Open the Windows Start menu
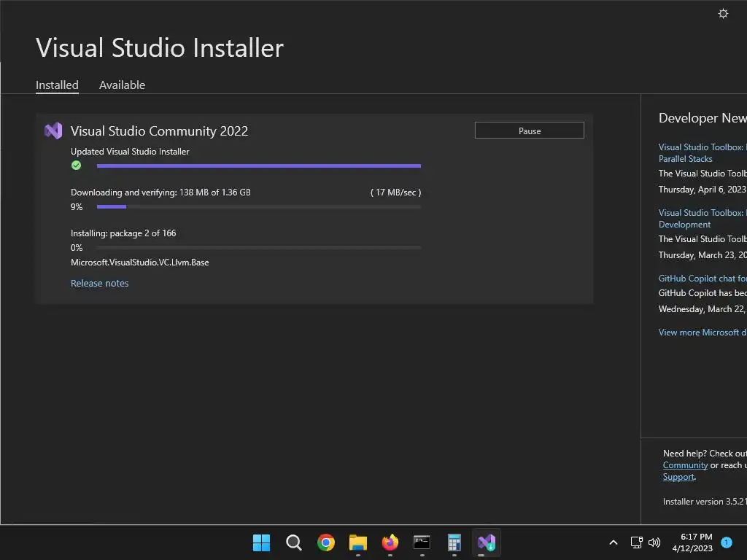747x560 pixels. 261,542
